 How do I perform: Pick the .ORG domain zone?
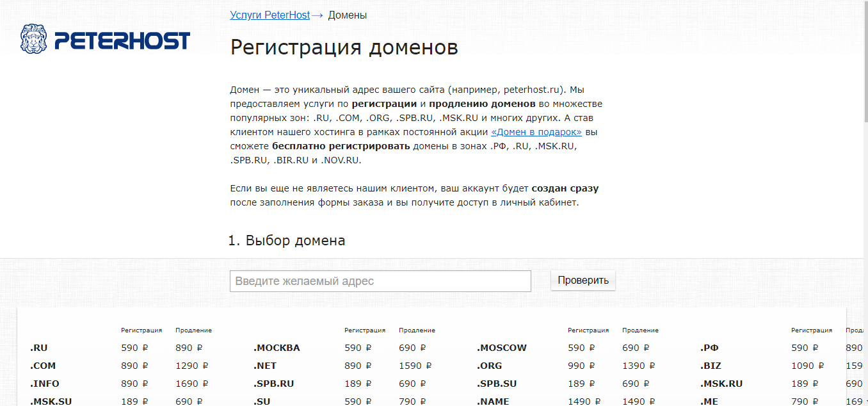click(x=489, y=366)
